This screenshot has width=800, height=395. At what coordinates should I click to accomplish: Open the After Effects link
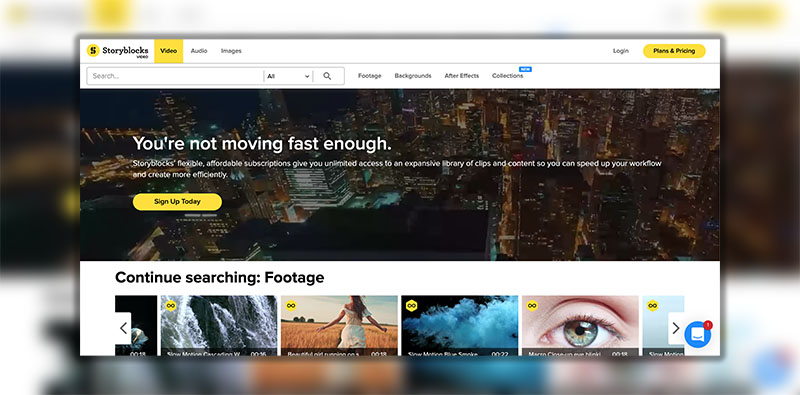462,76
